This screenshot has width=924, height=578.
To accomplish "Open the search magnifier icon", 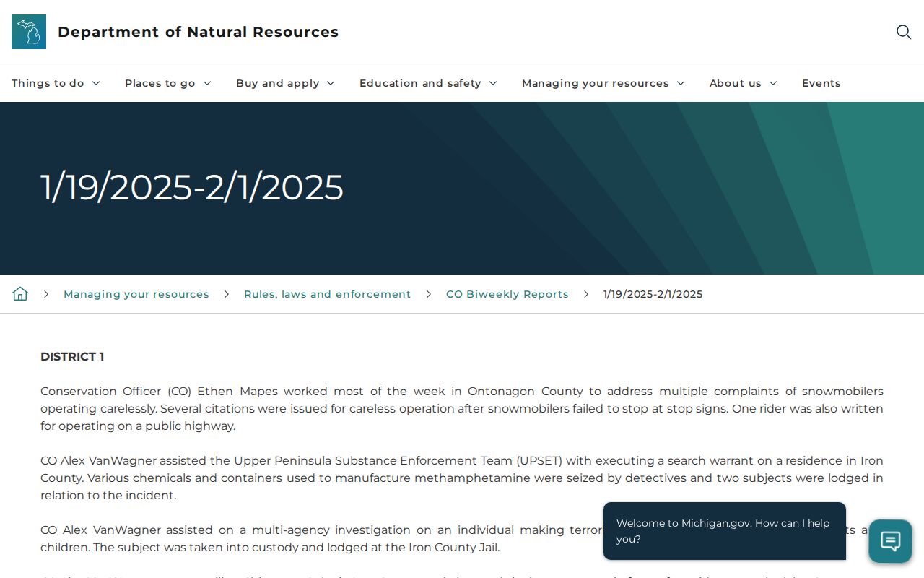I will [904, 32].
